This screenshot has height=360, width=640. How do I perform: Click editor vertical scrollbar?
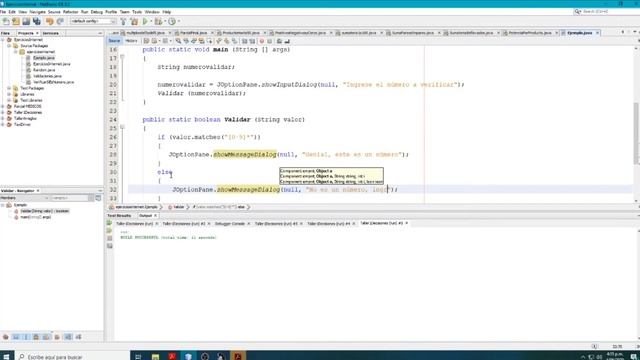click(637, 133)
